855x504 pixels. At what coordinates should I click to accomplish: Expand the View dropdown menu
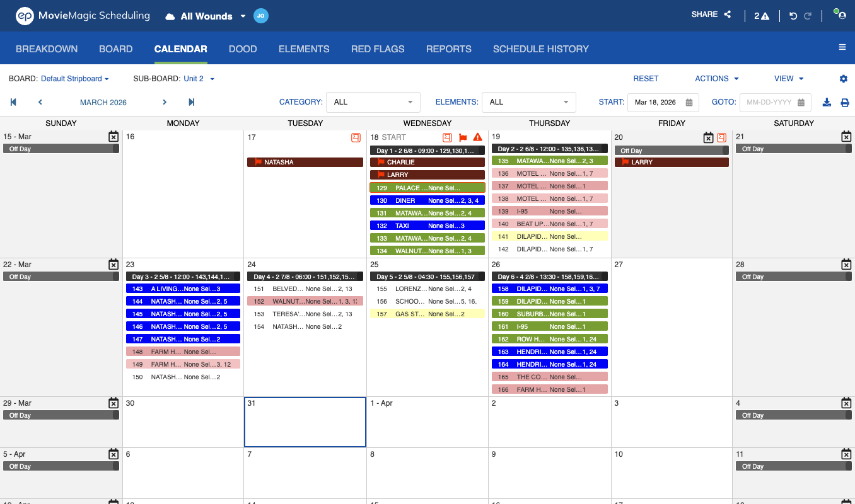789,79
